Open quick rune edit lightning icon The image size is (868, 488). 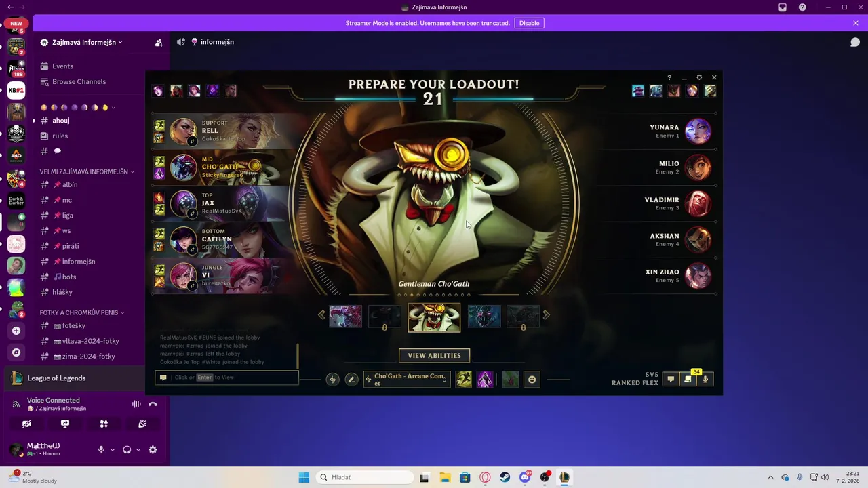click(x=332, y=380)
